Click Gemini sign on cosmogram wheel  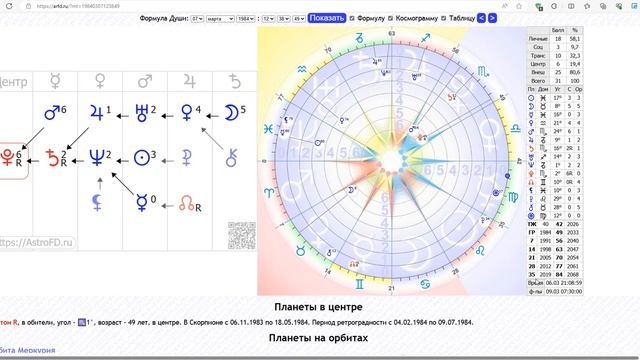tap(359, 284)
